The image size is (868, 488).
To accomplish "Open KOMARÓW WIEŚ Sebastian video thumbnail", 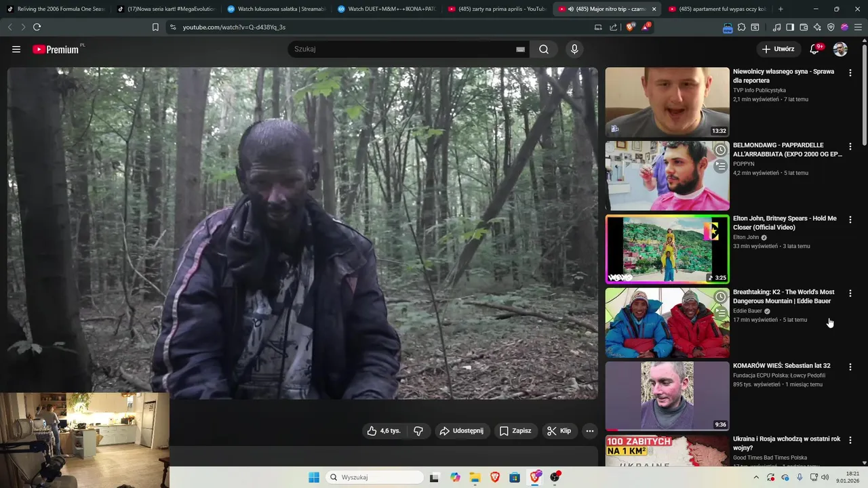I will [x=667, y=396].
